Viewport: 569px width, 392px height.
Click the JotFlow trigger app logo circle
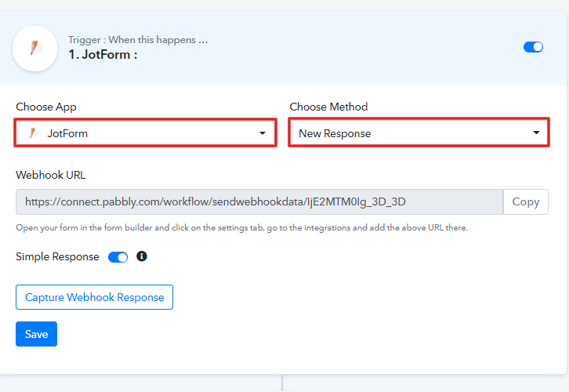34,49
